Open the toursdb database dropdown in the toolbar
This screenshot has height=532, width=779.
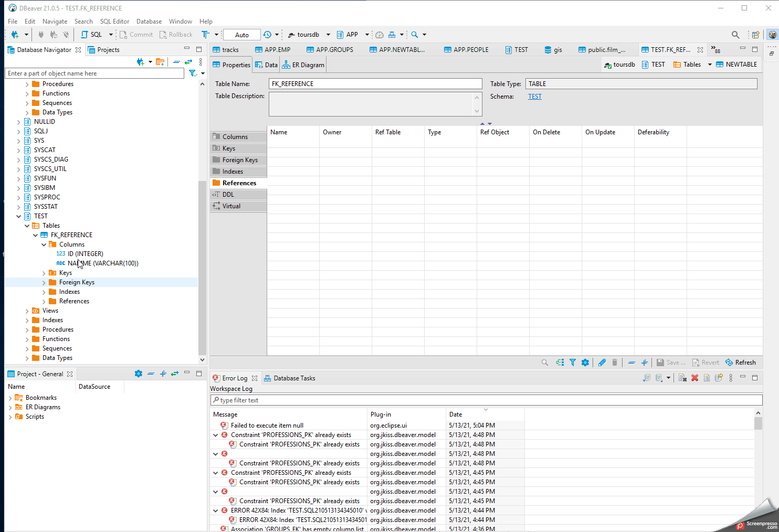click(x=328, y=34)
